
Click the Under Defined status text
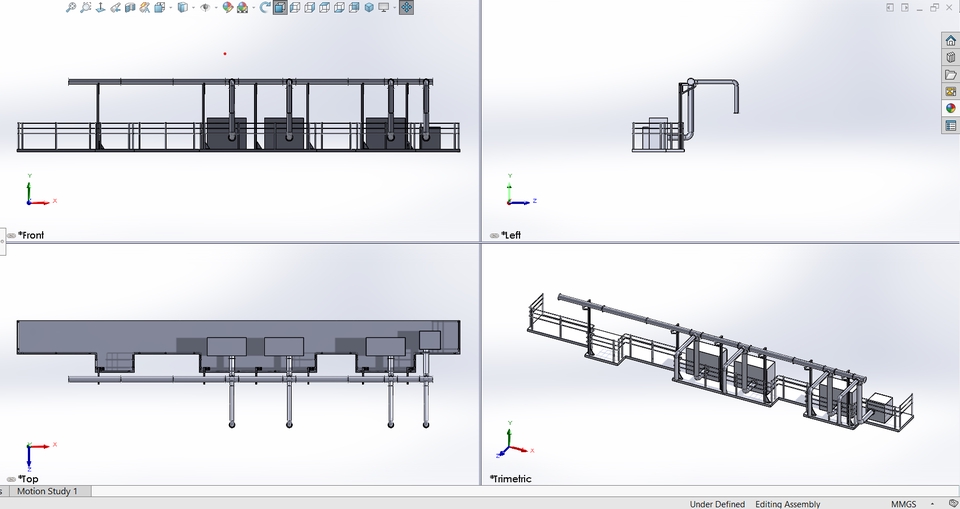(717, 504)
